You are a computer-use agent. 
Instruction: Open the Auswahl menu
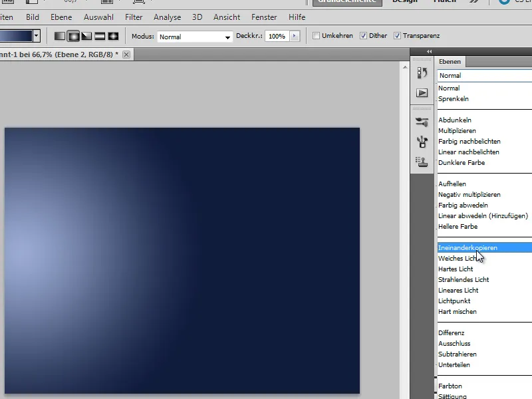point(98,17)
